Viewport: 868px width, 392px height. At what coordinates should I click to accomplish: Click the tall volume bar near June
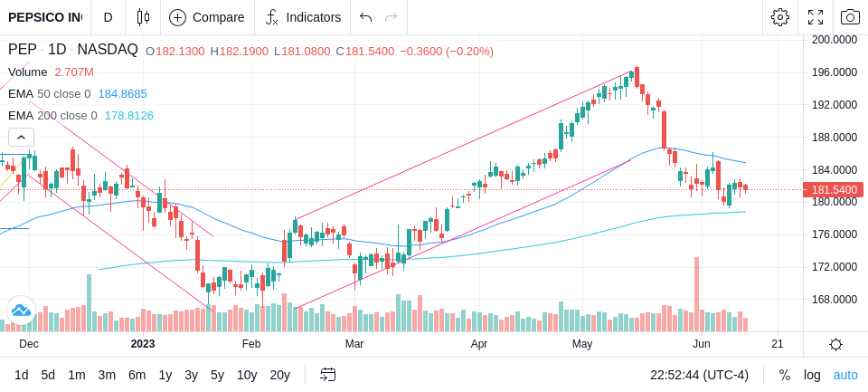tap(696, 294)
